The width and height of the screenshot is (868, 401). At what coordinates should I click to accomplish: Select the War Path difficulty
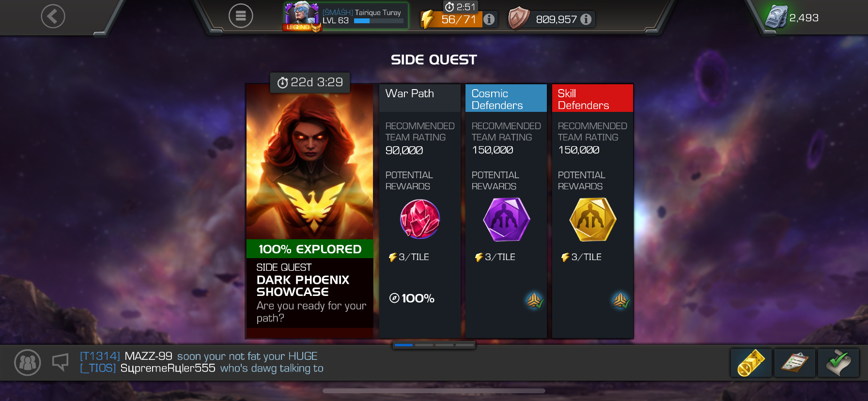(419, 211)
